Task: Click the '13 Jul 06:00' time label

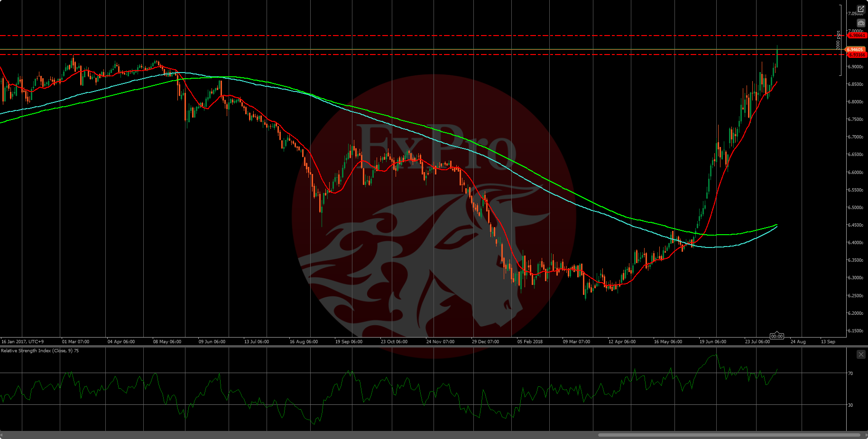Action: click(x=257, y=341)
